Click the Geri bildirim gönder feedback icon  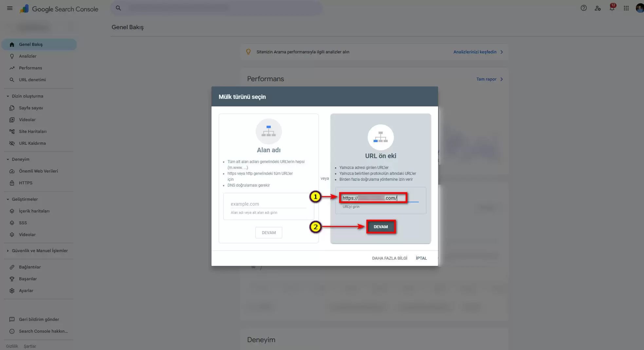click(x=12, y=320)
